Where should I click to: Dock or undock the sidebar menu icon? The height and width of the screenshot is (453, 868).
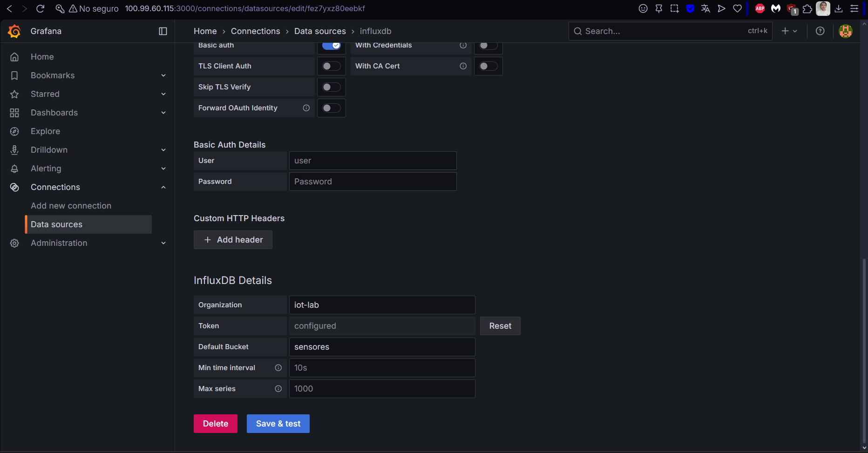(163, 31)
